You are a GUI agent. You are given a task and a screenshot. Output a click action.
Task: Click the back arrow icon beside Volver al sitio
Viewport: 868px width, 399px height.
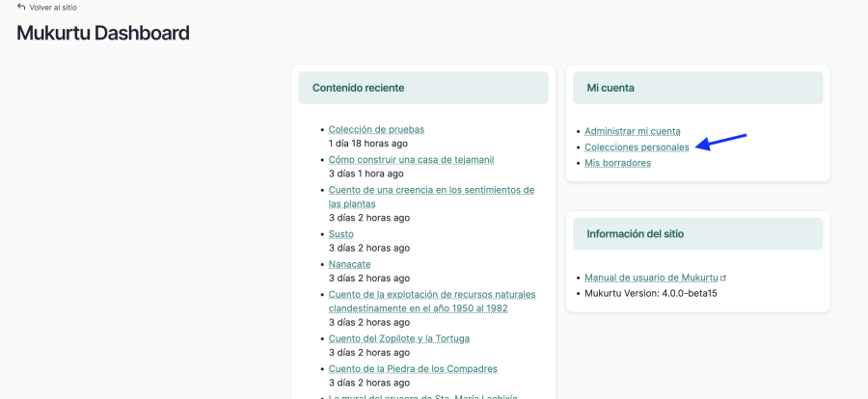pos(21,7)
